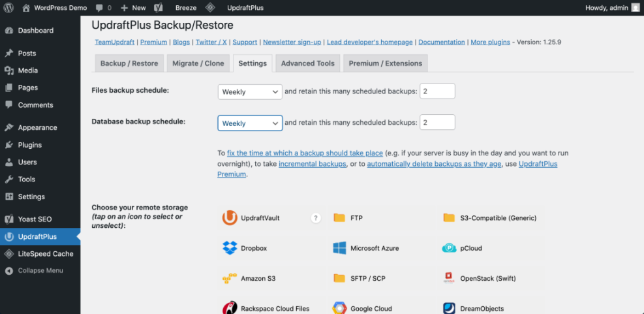The height and width of the screenshot is (314, 644).
Task: Click the Dashboard gauge icon in sidebar
Action: pos(9,31)
